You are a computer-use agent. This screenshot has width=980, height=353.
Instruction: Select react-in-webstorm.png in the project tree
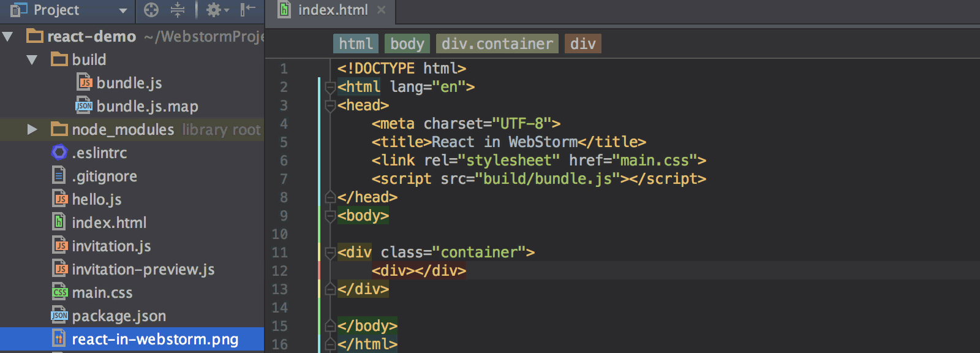tap(155, 340)
